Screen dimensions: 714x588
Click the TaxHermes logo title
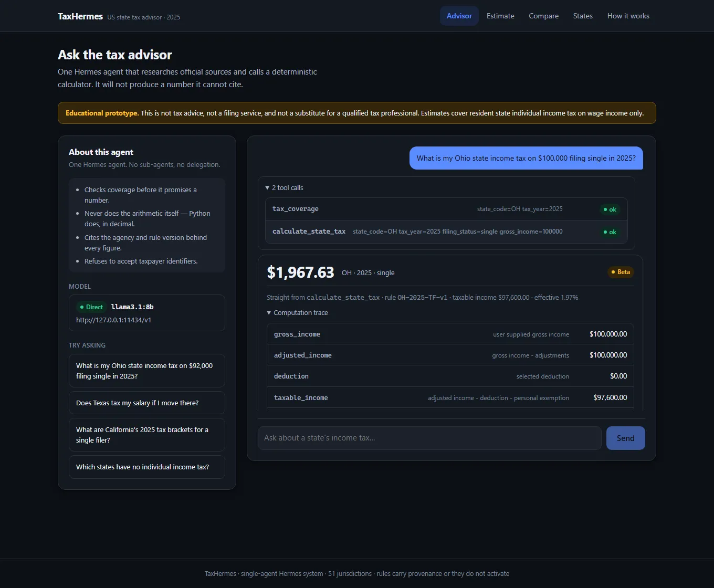click(80, 16)
